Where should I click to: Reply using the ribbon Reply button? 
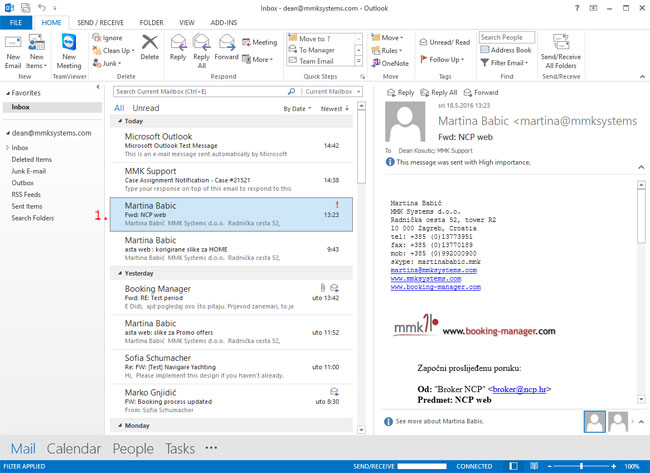click(178, 48)
